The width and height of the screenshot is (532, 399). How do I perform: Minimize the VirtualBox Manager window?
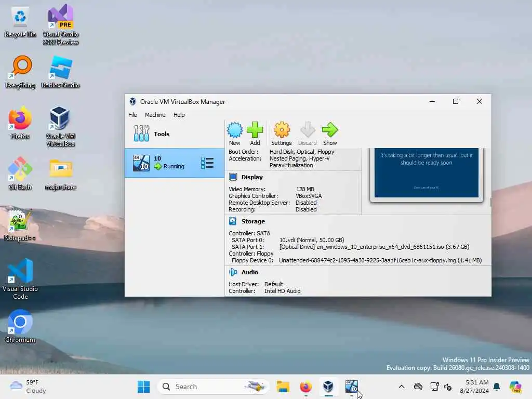tap(432, 101)
